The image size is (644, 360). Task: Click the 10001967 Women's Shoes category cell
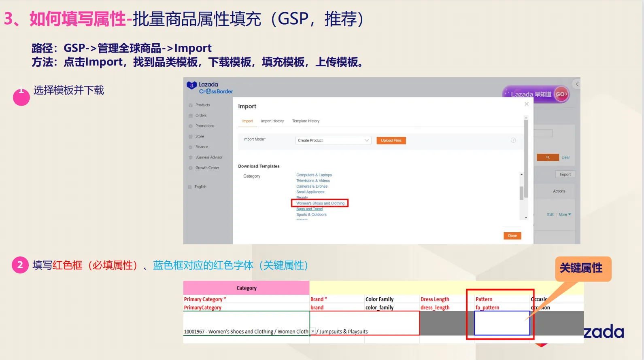point(246,323)
